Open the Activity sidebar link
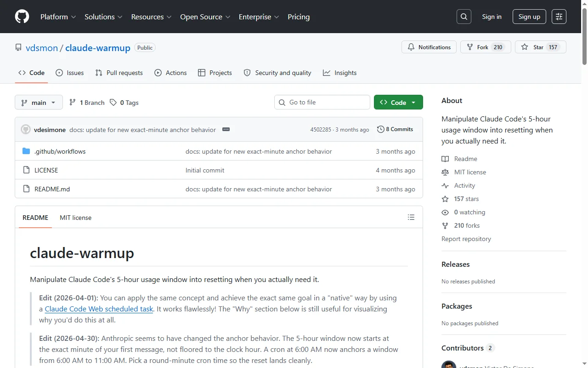Viewport: 588px width, 368px height. [458, 185]
